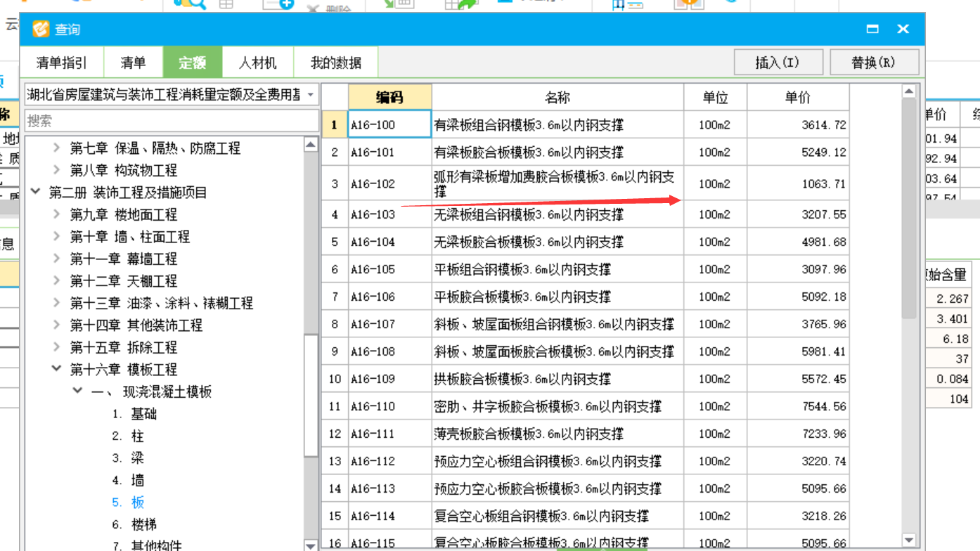Expand 第七章 保温、隔热、防腐工程
This screenshot has width=980, height=551.
58,148
